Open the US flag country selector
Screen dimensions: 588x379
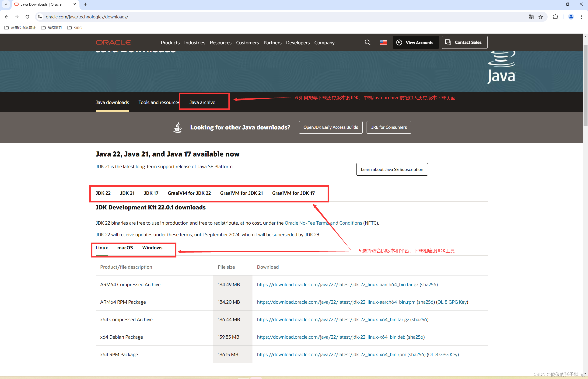[383, 42]
